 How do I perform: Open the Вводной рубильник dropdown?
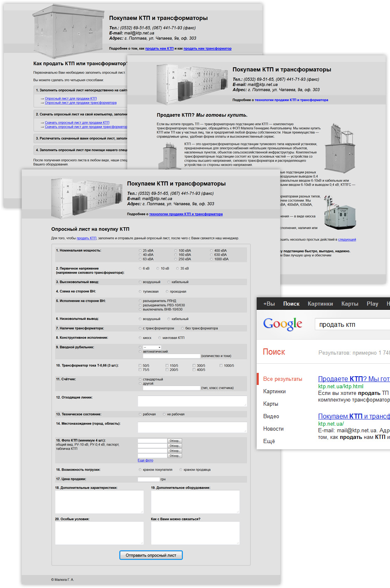click(x=152, y=347)
